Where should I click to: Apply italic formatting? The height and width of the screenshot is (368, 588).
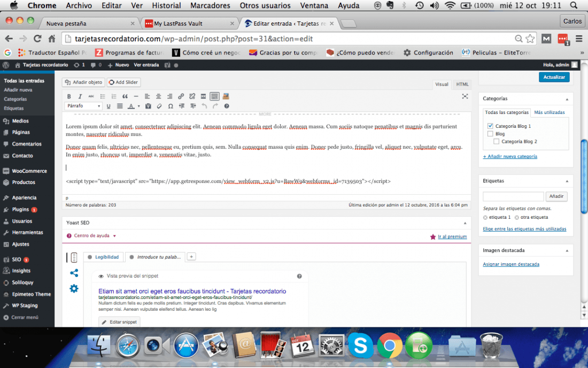coord(80,96)
